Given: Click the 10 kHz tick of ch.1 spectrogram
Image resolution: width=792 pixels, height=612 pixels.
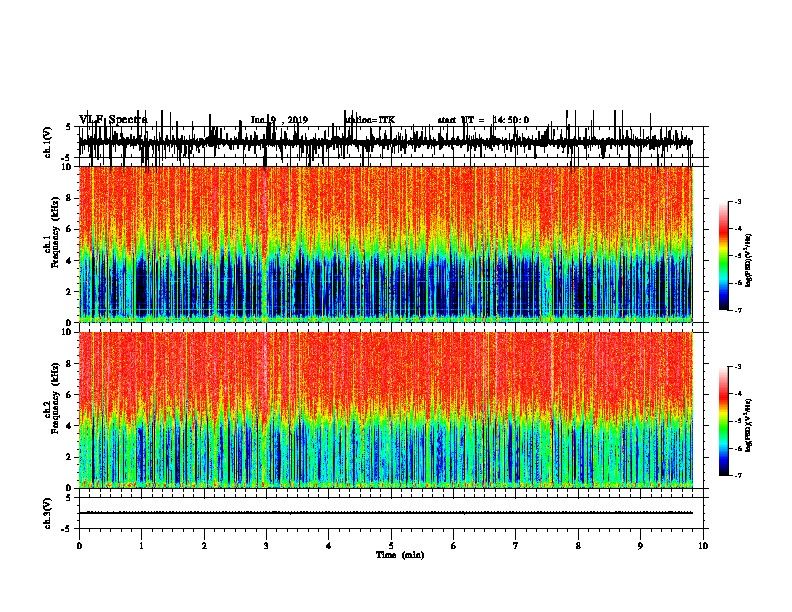Looking at the screenshot, I should coord(67,167).
